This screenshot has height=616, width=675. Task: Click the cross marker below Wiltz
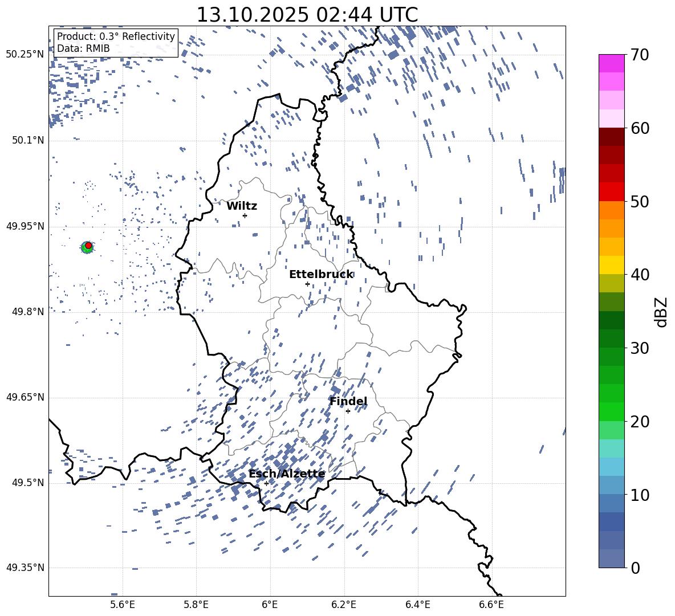point(245,215)
